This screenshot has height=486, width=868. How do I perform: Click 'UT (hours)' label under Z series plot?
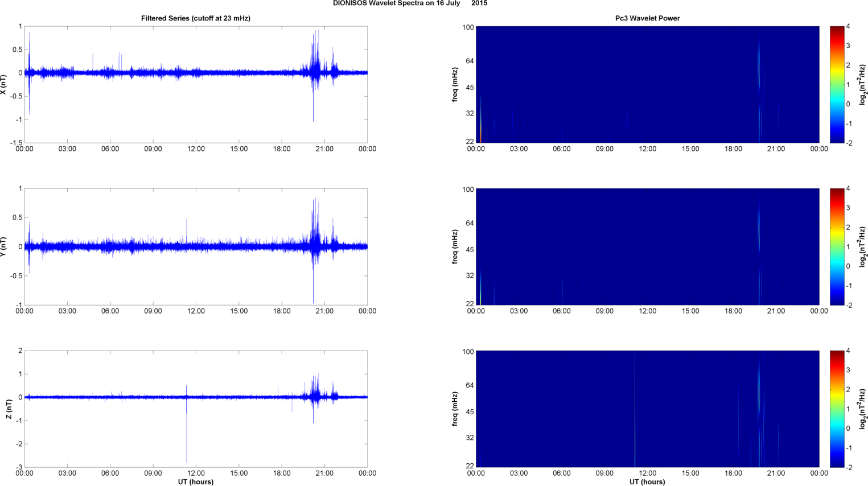[x=196, y=481]
